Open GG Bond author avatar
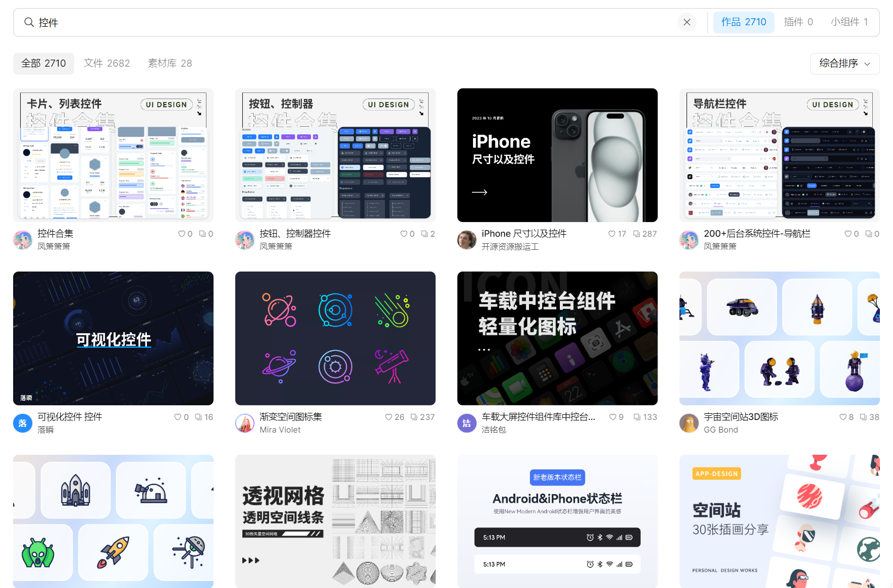This screenshot has width=893, height=588. pos(689,423)
